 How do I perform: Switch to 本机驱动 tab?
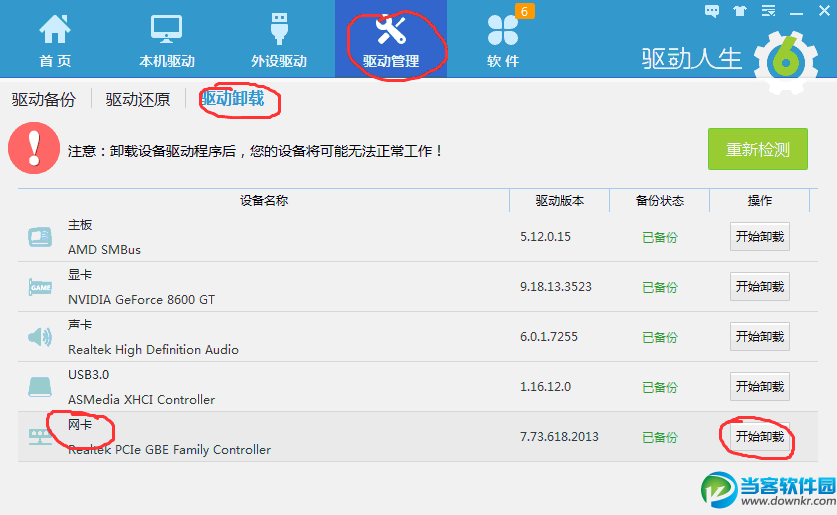click(x=167, y=41)
